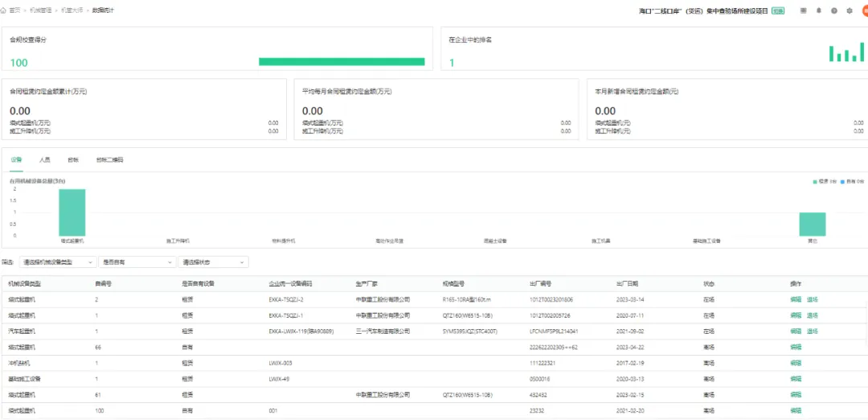
Task: Go to 首页 breadcrumb link
Action: click(14, 10)
